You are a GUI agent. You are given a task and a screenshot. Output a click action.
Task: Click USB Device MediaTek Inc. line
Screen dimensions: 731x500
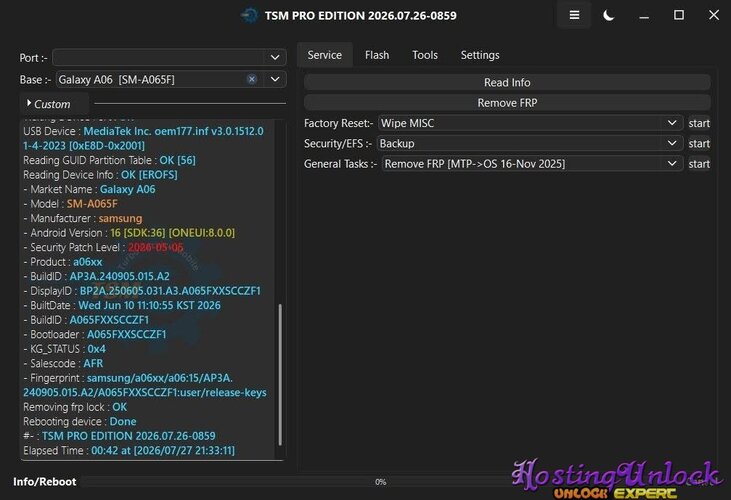coord(144,138)
